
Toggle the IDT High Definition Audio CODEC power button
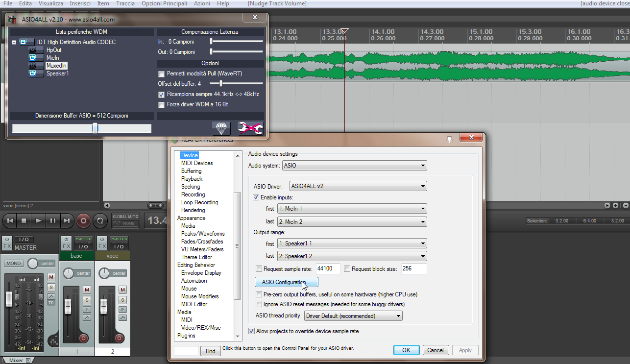pyautogui.click(x=26, y=42)
